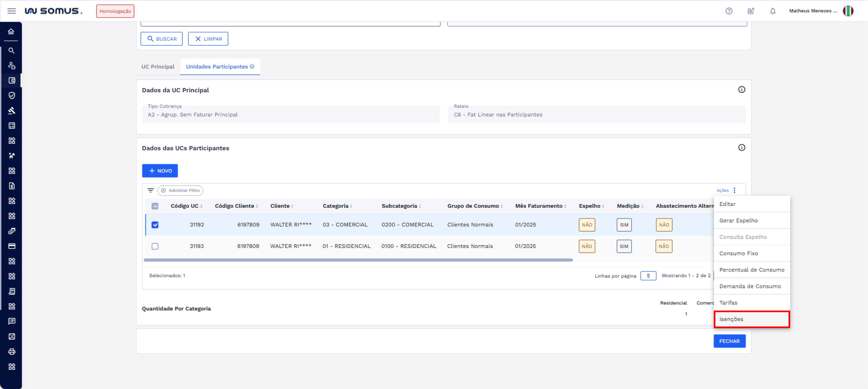Uncheck the row for UC 31192
Image resolution: width=868 pixels, height=389 pixels.
[x=155, y=225]
